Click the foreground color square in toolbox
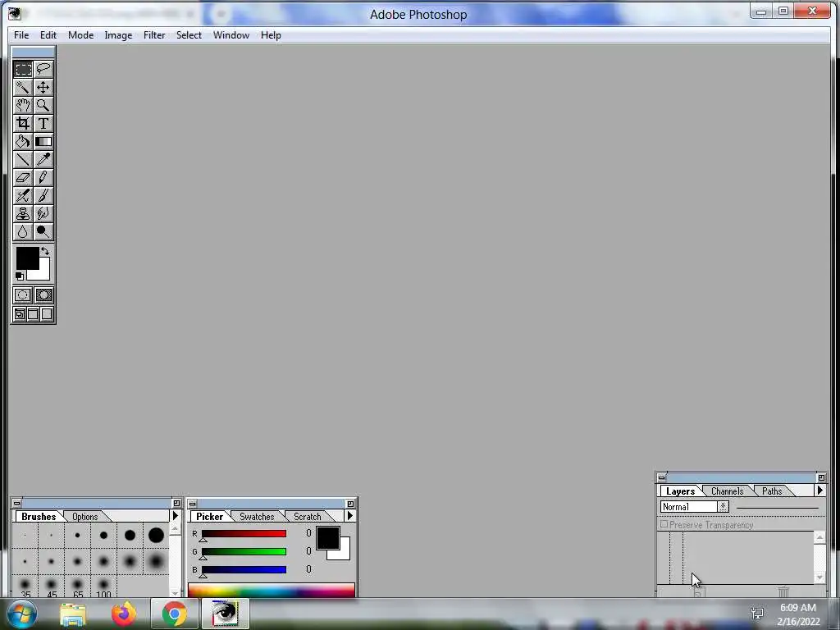The width and height of the screenshot is (840, 630). pyautogui.click(x=27, y=258)
